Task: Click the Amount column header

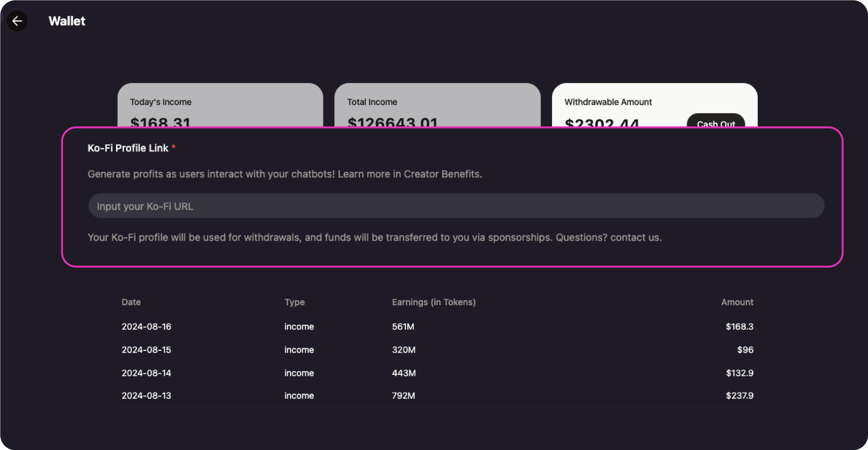Action: (737, 302)
